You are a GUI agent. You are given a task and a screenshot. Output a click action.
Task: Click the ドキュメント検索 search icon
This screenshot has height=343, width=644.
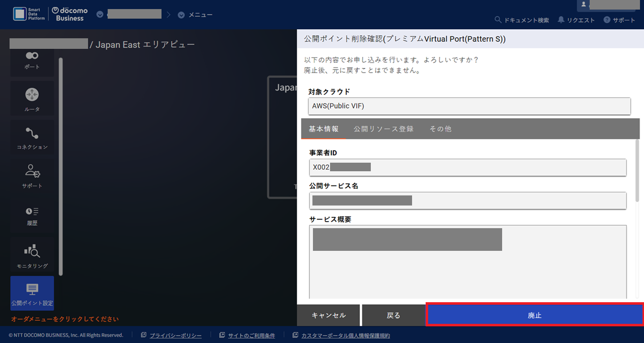[499, 20]
